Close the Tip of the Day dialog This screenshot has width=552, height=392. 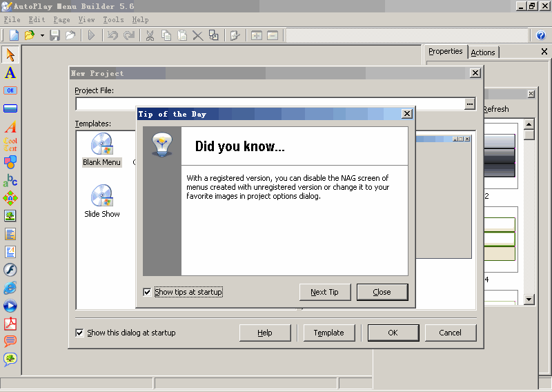point(382,292)
